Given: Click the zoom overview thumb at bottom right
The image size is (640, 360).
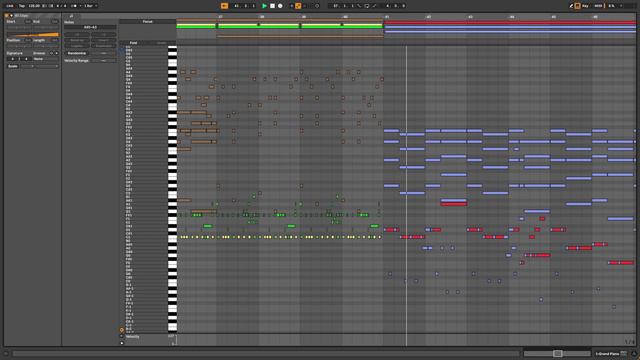Looking at the screenshot, I should pyautogui.click(x=558, y=353).
